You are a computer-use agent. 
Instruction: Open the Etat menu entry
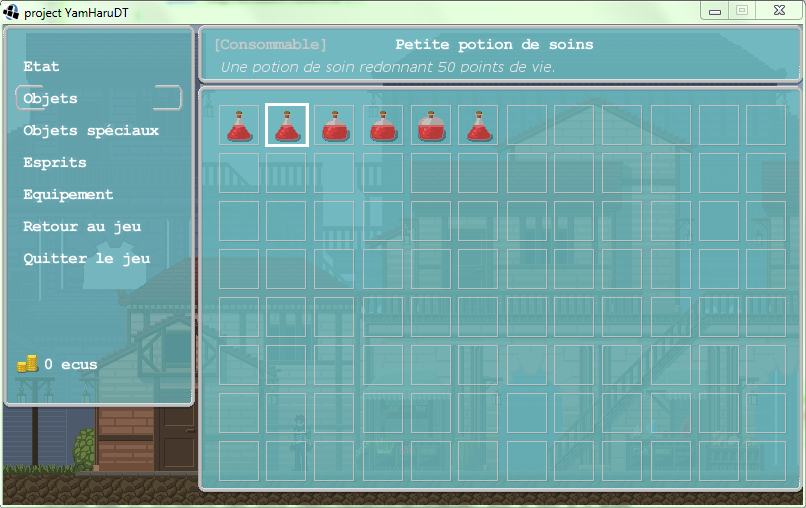coord(42,66)
